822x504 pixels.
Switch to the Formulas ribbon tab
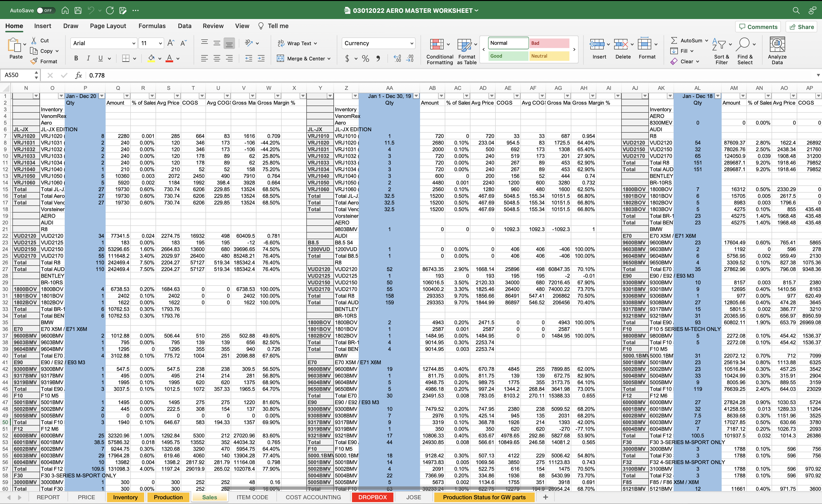(x=152, y=26)
